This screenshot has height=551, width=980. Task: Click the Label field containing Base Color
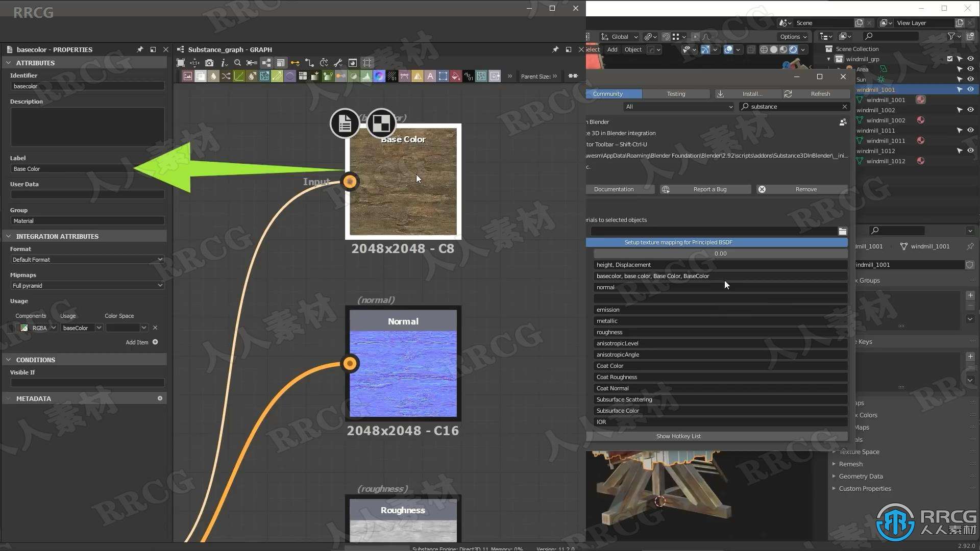tap(87, 169)
